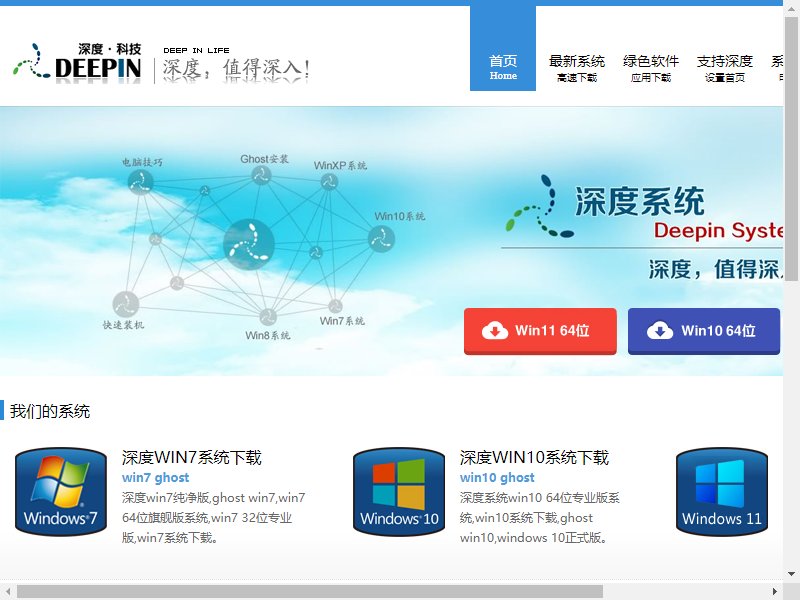Open the 最新系统 高速下载 menu
The width and height of the screenshot is (800, 600).
click(577, 68)
